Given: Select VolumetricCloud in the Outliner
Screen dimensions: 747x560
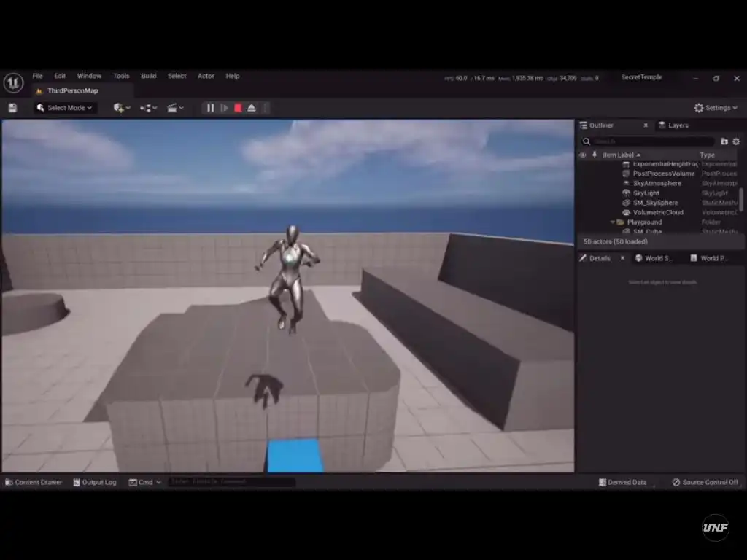Looking at the screenshot, I should point(658,212).
